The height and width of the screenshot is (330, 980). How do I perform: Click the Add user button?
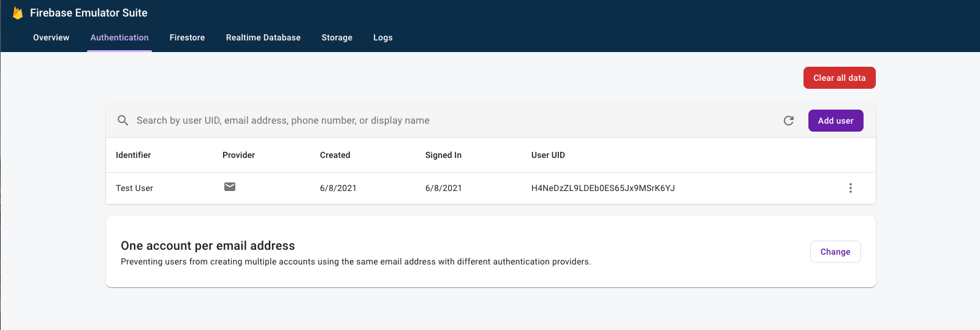pos(835,121)
